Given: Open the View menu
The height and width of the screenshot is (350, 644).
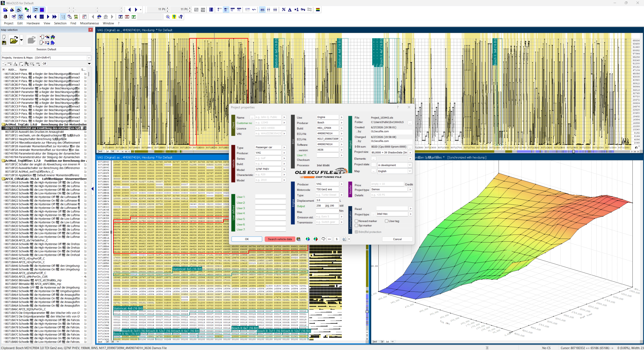Looking at the screenshot, I should coord(47,23).
